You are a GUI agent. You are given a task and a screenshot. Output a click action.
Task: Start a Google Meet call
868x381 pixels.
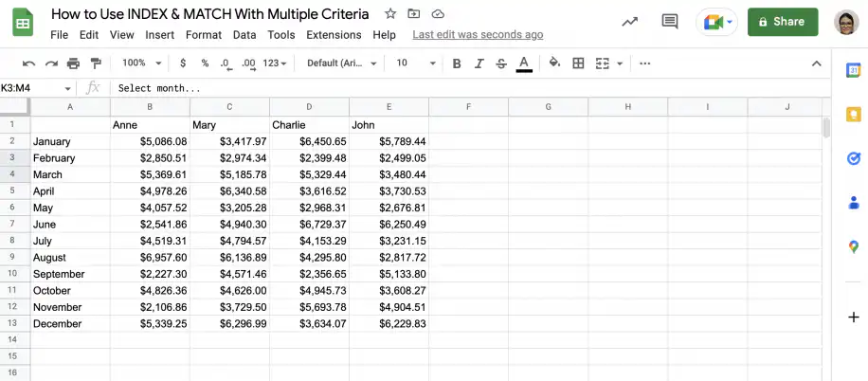click(x=713, y=22)
